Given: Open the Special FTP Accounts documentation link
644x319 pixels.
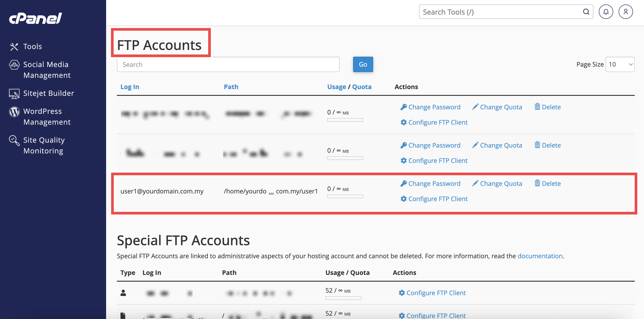Looking at the screenshot, I should [540, 256].
